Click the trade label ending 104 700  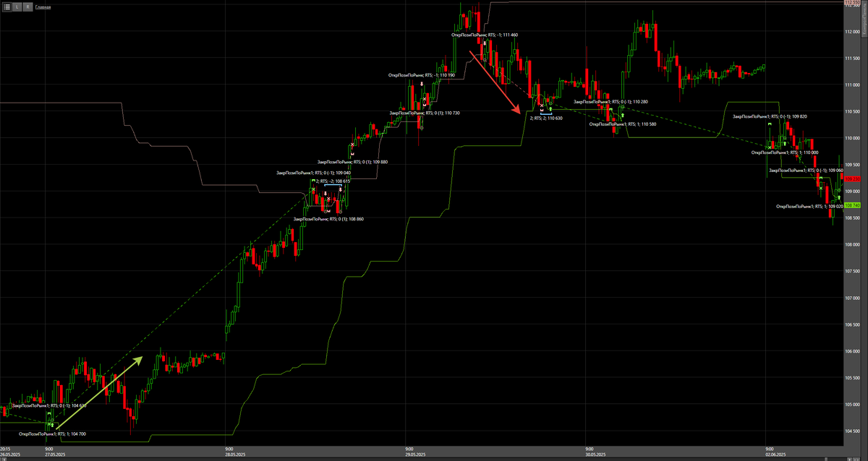click(x=52, y=434)
